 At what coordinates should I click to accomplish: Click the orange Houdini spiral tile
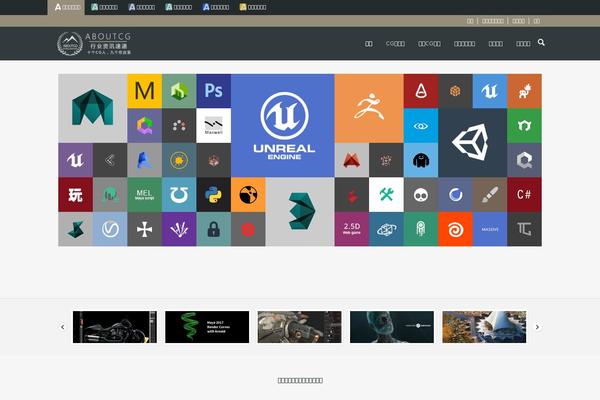[455, 229]
